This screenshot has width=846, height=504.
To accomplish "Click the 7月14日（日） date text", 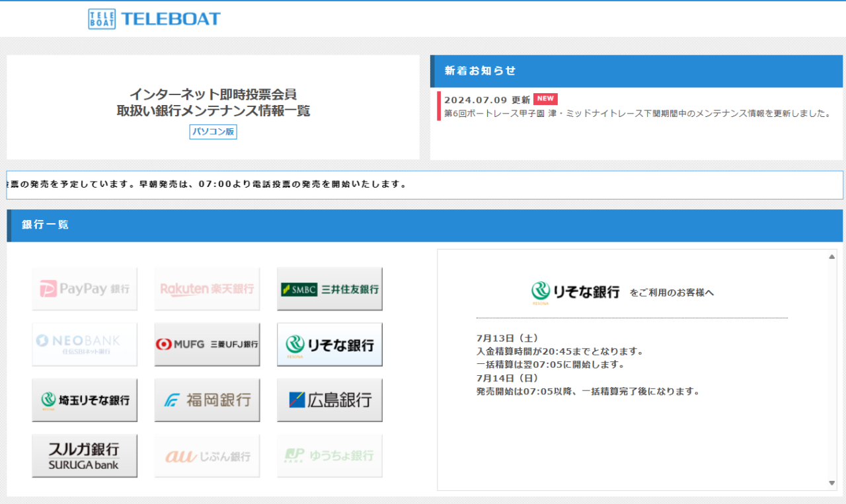I will (x=508, y=378).
